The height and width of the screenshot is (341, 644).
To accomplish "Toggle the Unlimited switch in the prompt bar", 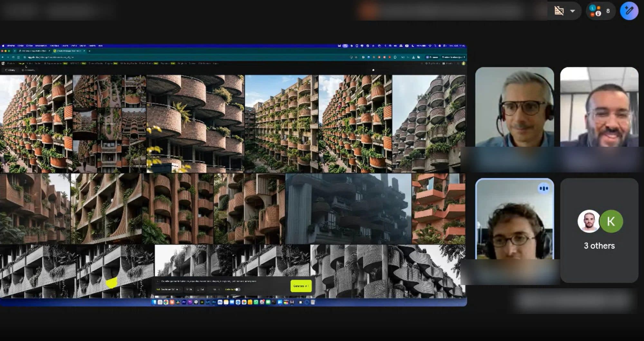I will pyautogui.click(x=237, y=290).
